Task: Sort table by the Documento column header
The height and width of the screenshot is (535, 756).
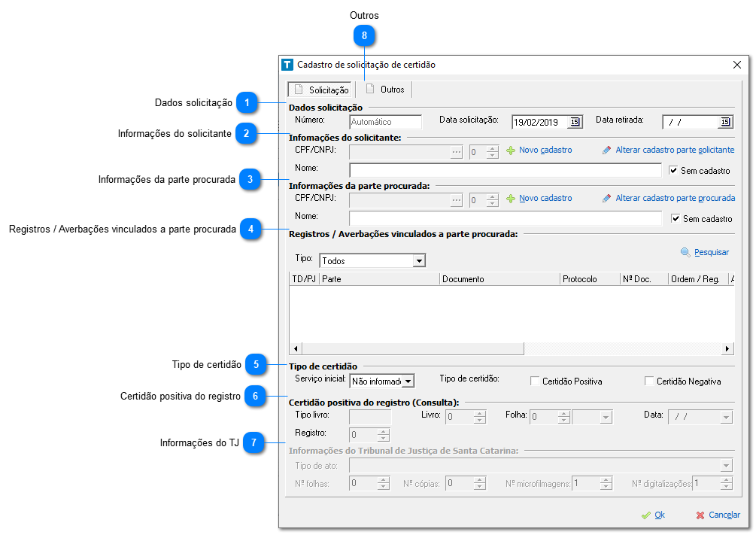Action: pyautogui.click(x=499, y=279)
